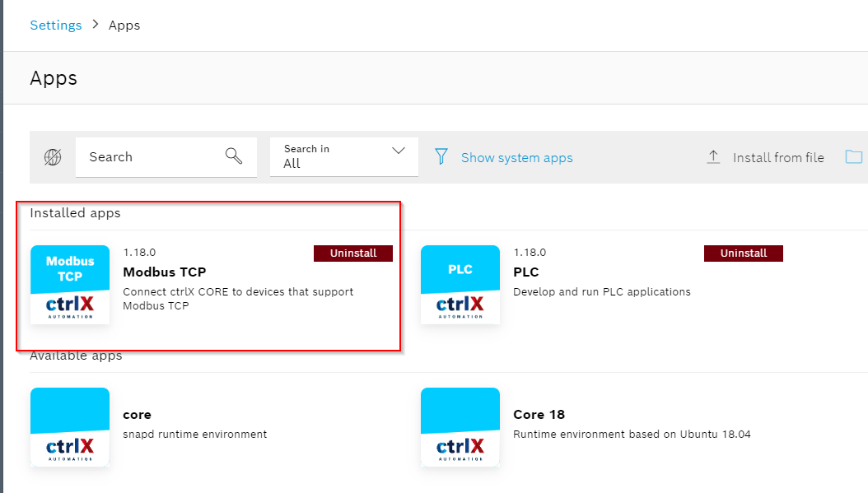Click Modbus TCP version 1.18.0 label

click(139, 253)
